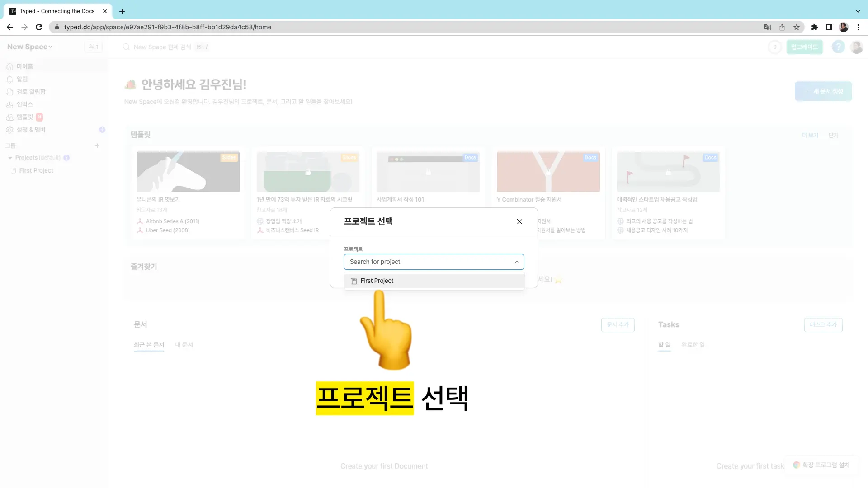Open the help question mark icon
The image size is (868, 488).
click(x=838, y=47)
